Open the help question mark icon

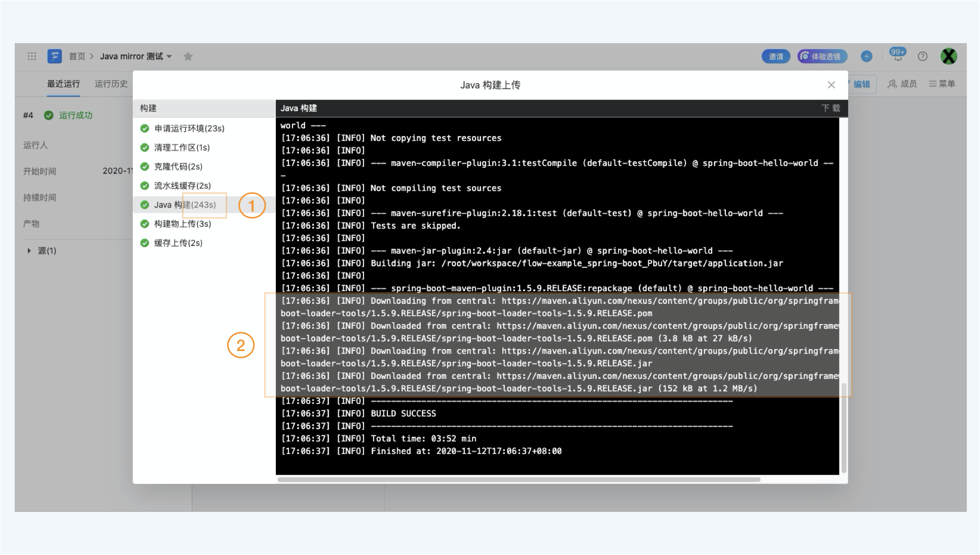tap(923, 56)
